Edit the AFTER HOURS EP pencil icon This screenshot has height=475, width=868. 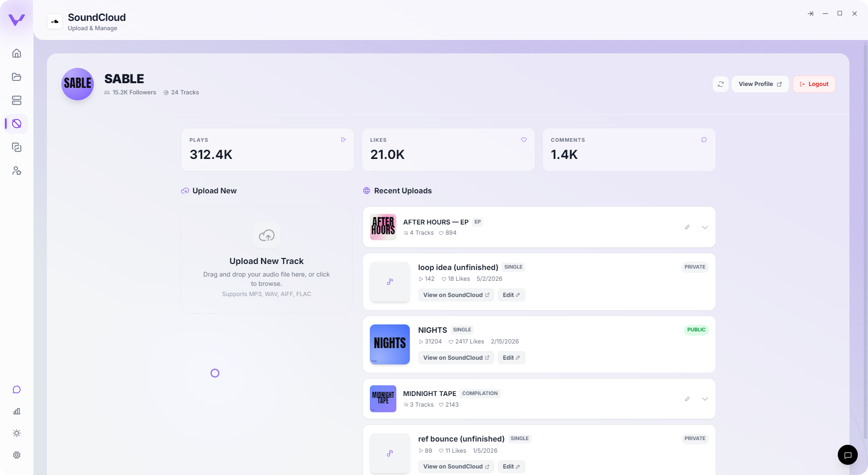point(687,227)
